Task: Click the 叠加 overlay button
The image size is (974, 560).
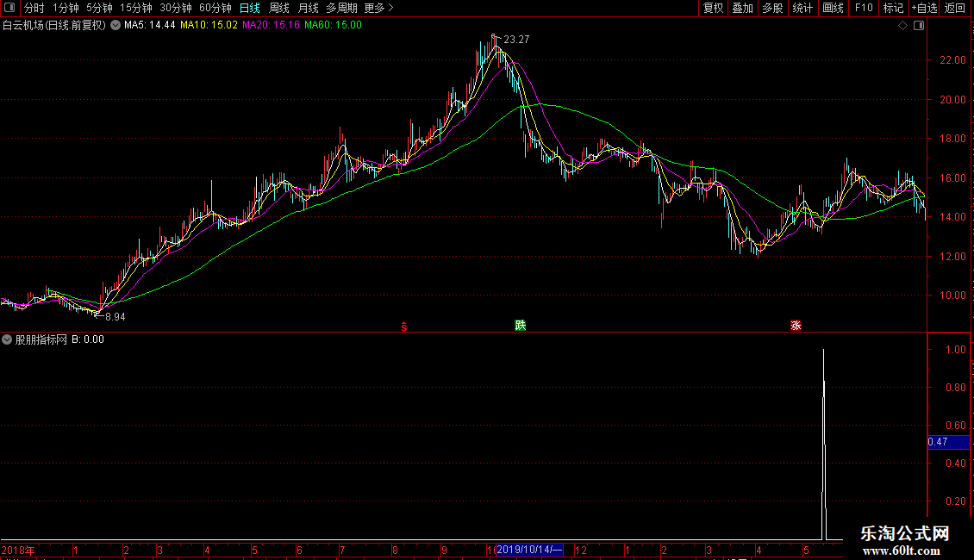Action: [x=742, y=8]
